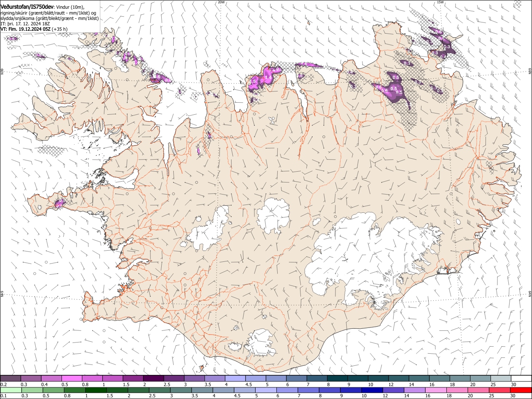This screenshot has width=532, height=399.
Task: Click the slydda/snjókoma legend description line
Action: coord(49,19)
